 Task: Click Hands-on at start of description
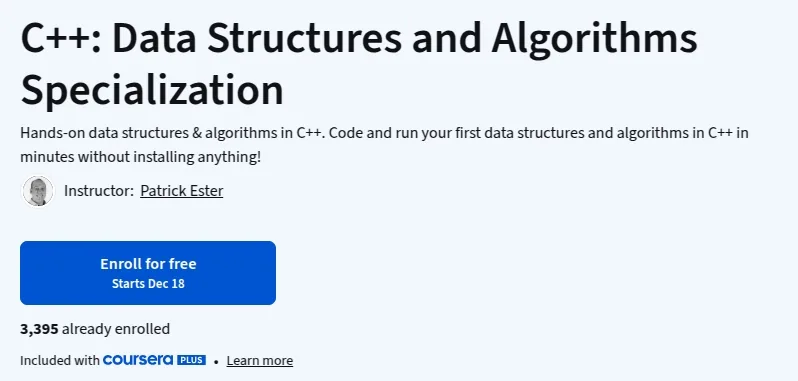52,133
